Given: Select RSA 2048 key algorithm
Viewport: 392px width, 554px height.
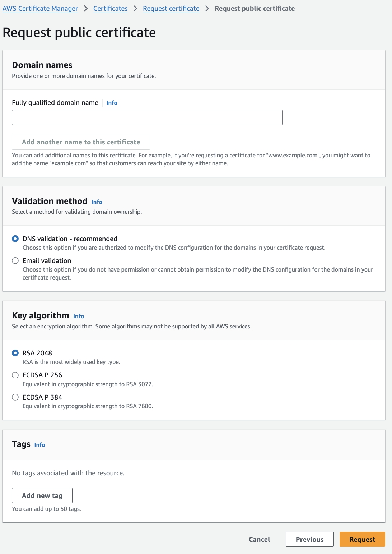Looking at the screenshot, I should coord(15,353).
